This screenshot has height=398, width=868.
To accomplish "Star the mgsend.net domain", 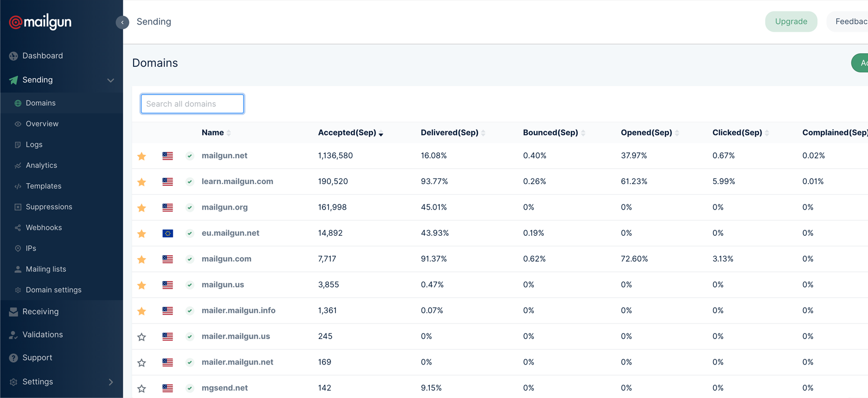I will click(x=142, y=389).
